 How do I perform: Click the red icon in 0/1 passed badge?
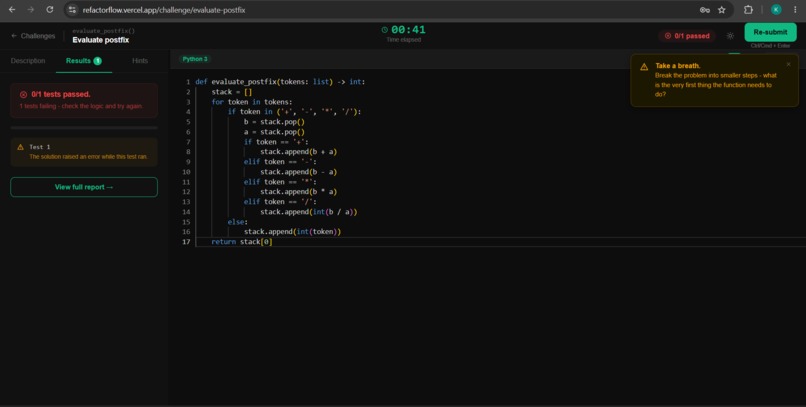(x=668, y=36)
